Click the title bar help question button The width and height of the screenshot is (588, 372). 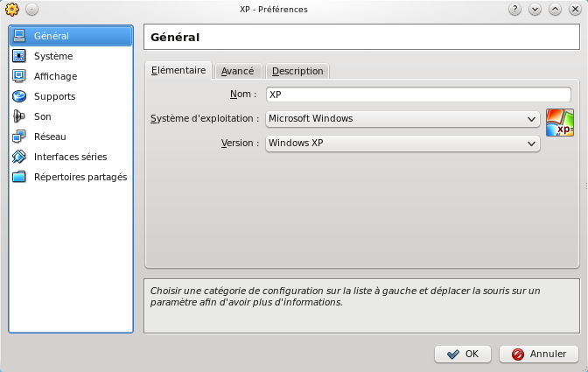coord(515,10)
